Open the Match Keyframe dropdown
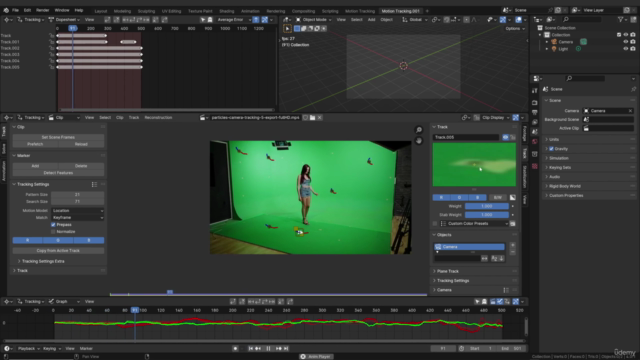 [78, 218]
